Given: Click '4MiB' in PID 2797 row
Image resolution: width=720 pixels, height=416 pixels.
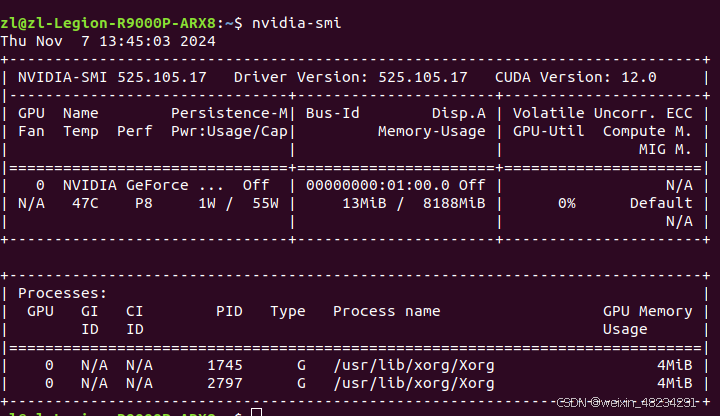Looking at the screenshot, I should pos(675,383).
